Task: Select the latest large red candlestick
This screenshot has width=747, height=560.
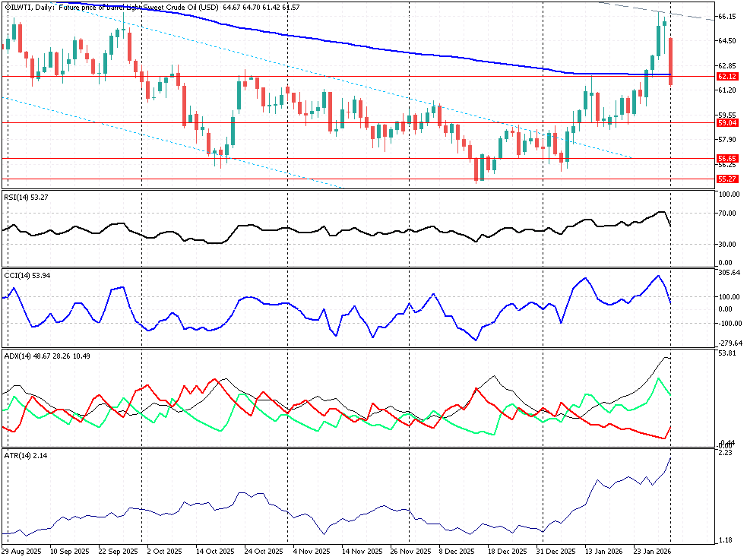Action: 670,61
